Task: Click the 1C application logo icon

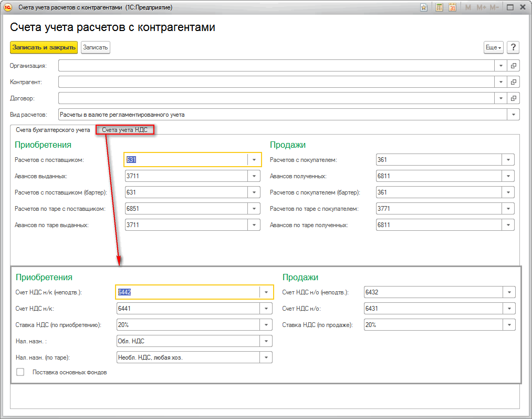Action: click(x=8, y=7)
